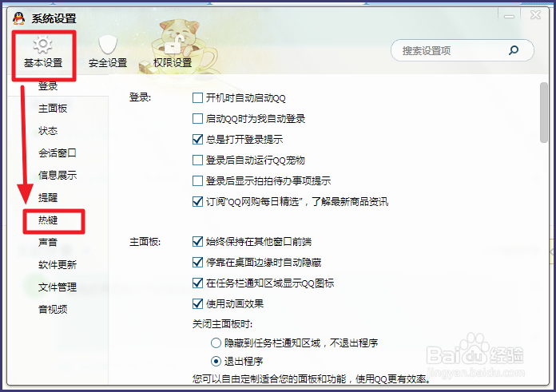Open the 安全设置 shield tab
This screenshot has width=556, height=392.
tap(108, 53)
